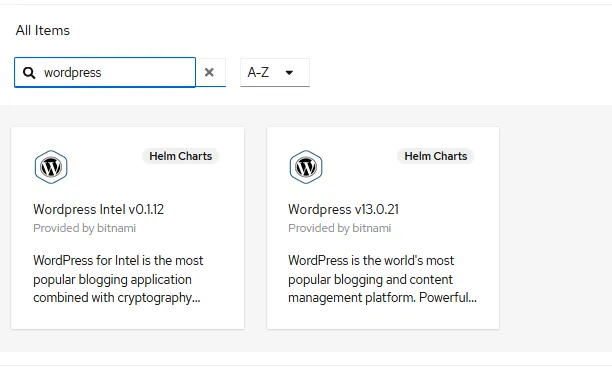Viewport: 612px width, 384px height.
Task: Click the WordPress logo on the Wordpress Intel card
Action: coord(51,167)
